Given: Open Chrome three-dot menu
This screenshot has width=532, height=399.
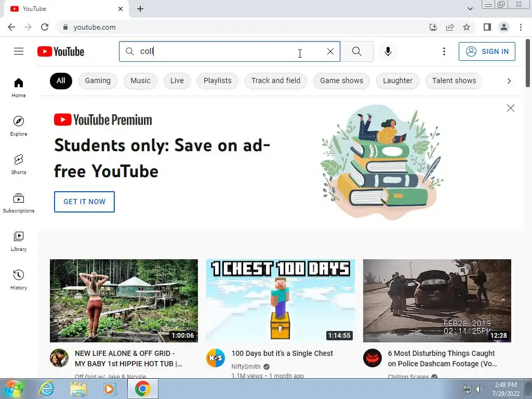Looking at the screenshot, I should (521, 27).
